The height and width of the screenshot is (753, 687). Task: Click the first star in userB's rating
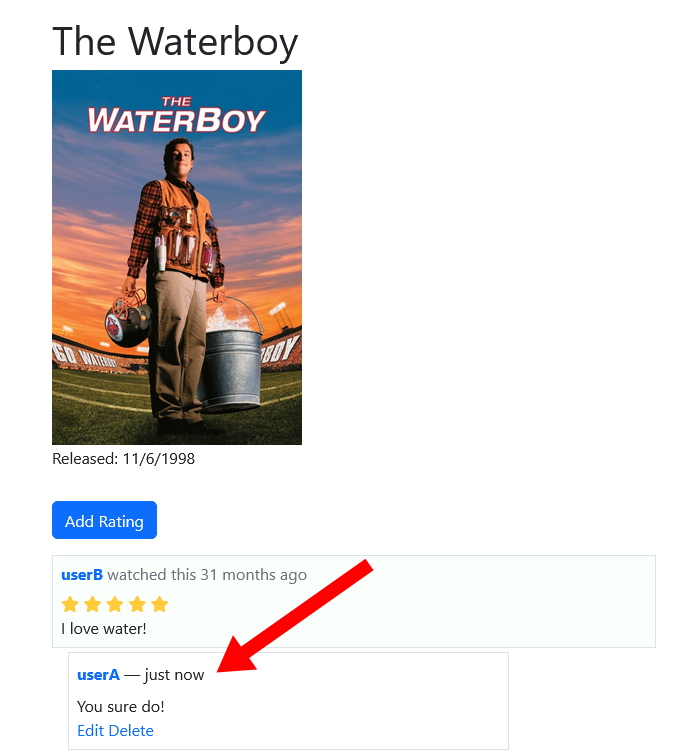coord(70,604)
